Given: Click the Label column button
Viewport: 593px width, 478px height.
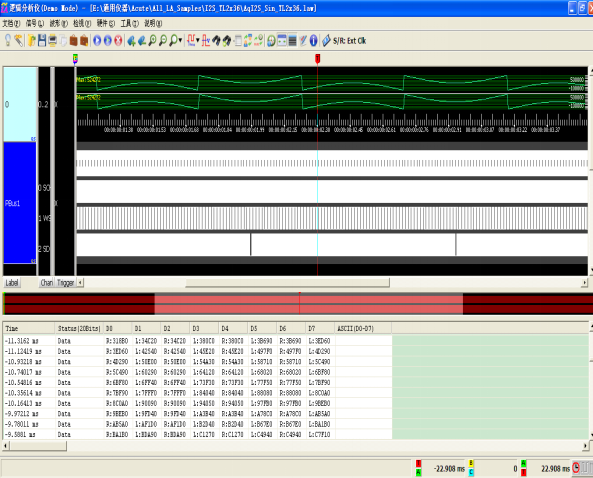Looking at the screenshot, I should tap(12, 282).
